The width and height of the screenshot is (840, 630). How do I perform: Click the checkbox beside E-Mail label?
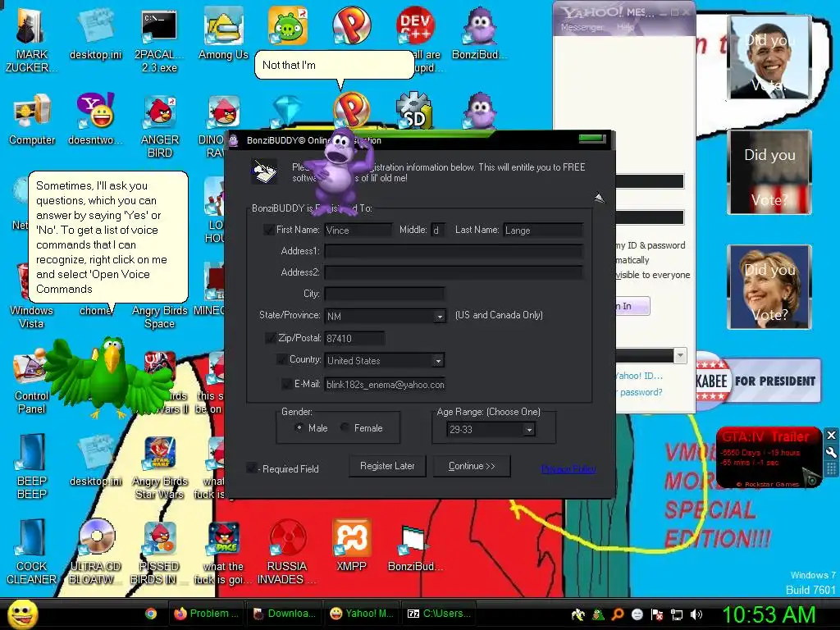click(287, 384)
